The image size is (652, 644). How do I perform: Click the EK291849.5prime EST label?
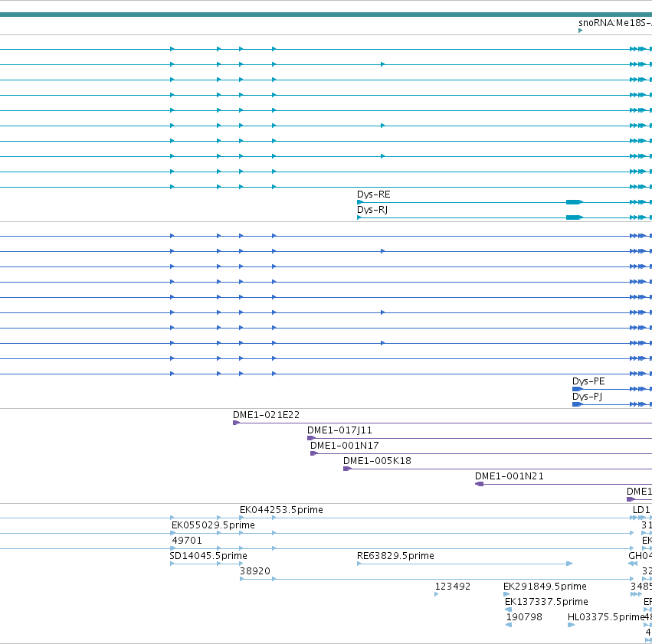(546, 587)
